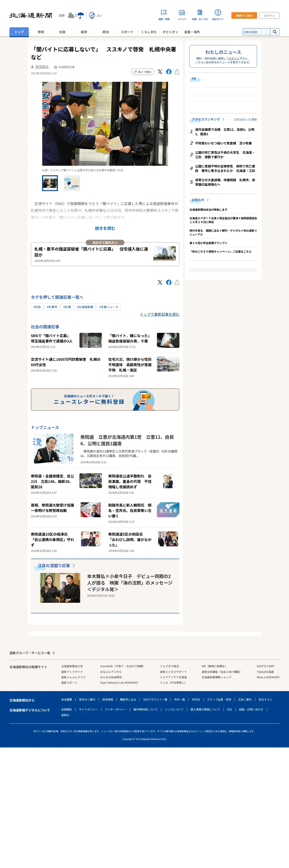The height and width of the screenshot is (868, 289).
Task: Share article on Facebook below the headline
Action: point(169,72)
